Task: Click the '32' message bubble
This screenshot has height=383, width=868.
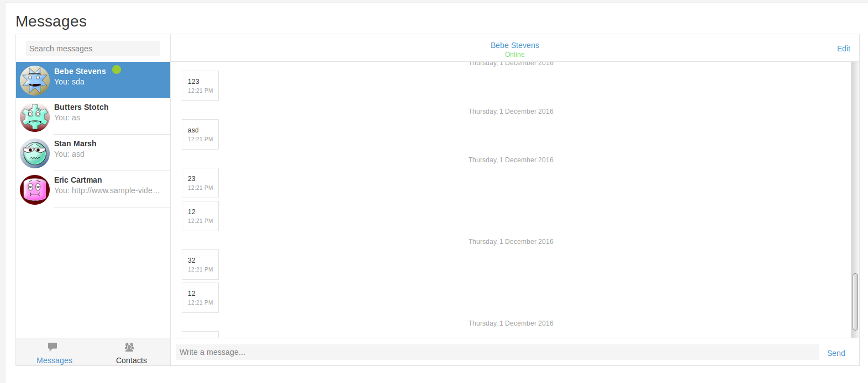Action: tap(200, 264)
